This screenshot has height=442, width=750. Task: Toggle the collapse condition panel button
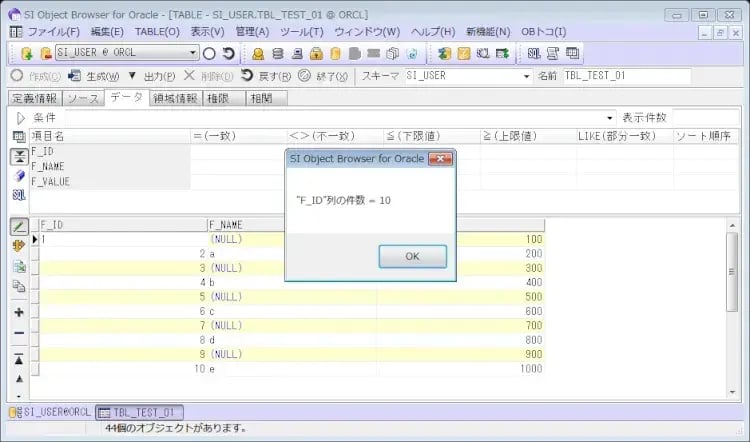pos(19,156)
